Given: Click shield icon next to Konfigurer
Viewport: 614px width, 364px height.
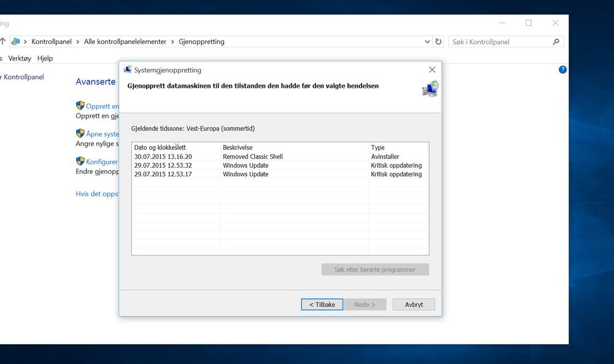Looking at the screenshot, I should pyautogui.click(x=80, y=161).
